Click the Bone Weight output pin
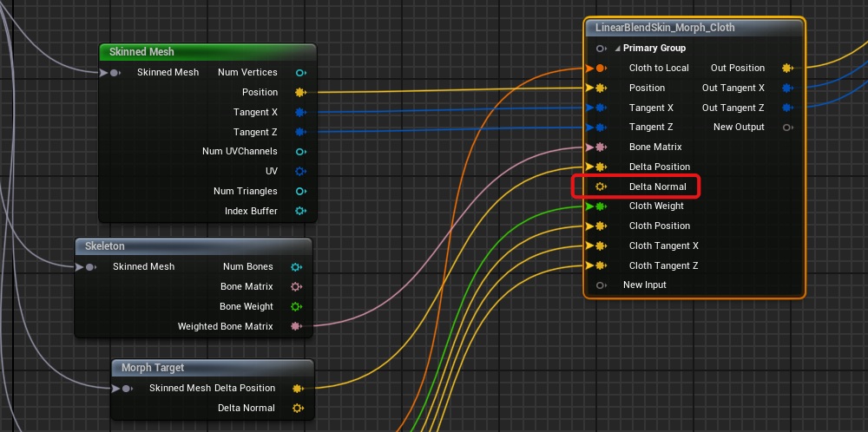Screen dimensions: 868x432 coord(297,306)
